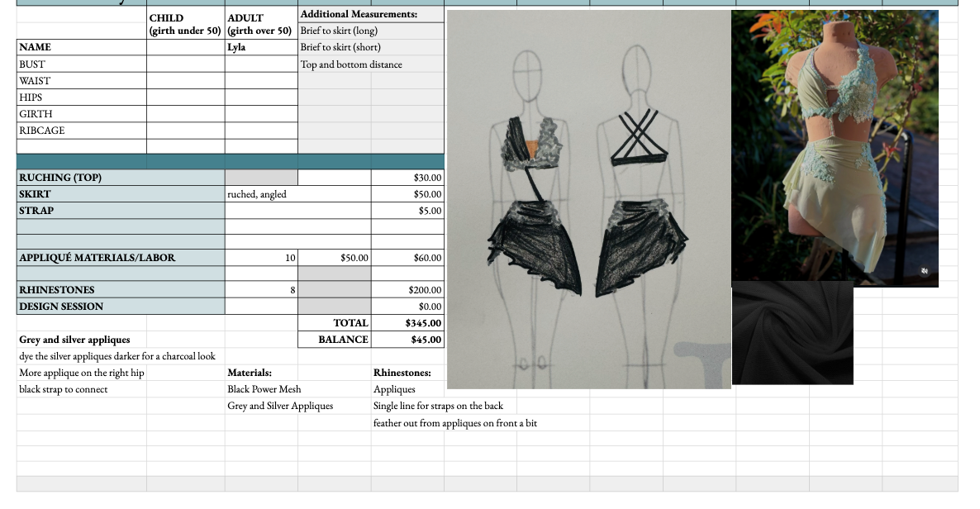Click the NAME row label cell
Image resolution: width=980 pixels, height=509 pixels.
(81, 47)
